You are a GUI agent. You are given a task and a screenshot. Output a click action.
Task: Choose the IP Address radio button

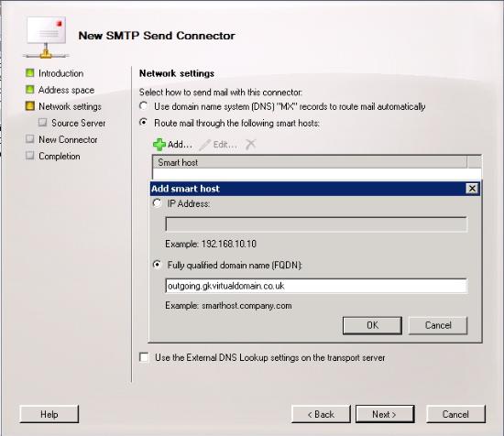point(157,203)
